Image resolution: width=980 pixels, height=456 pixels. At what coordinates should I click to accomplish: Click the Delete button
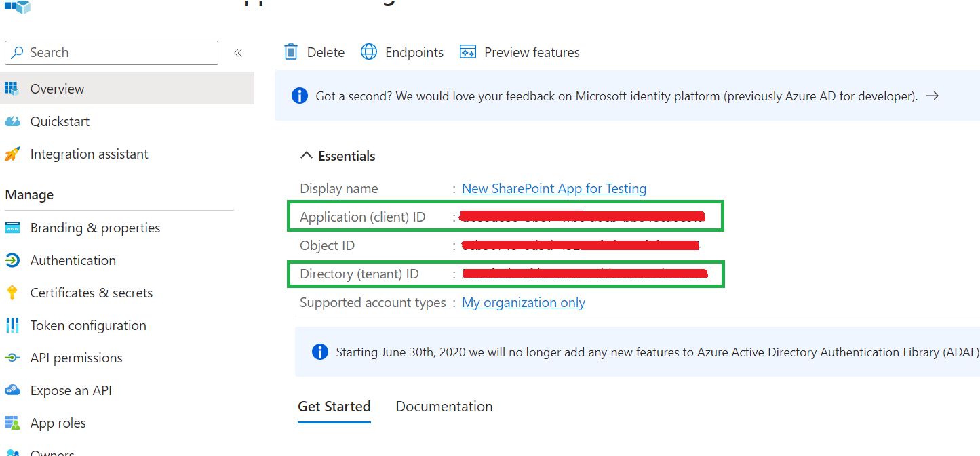315,52
